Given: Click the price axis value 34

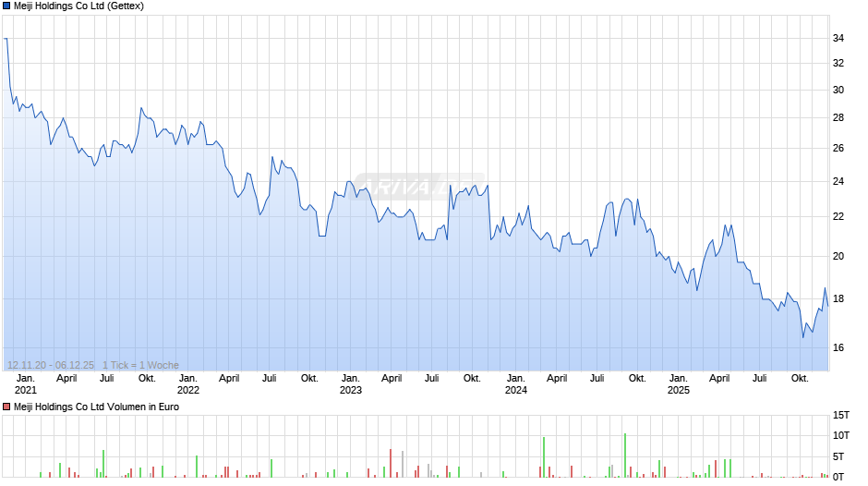Looking at the screenshot, I should (x=838, y=38).
